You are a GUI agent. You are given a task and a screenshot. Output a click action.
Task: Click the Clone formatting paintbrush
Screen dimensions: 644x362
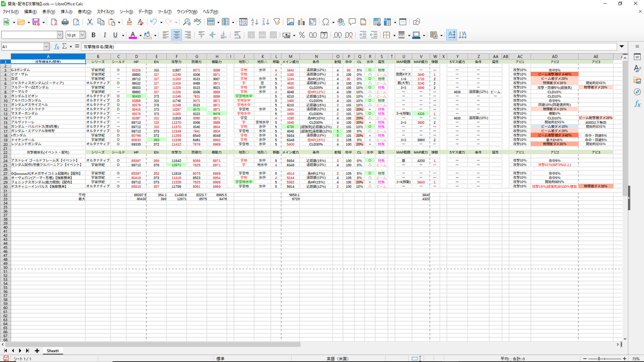pos(129,22)
